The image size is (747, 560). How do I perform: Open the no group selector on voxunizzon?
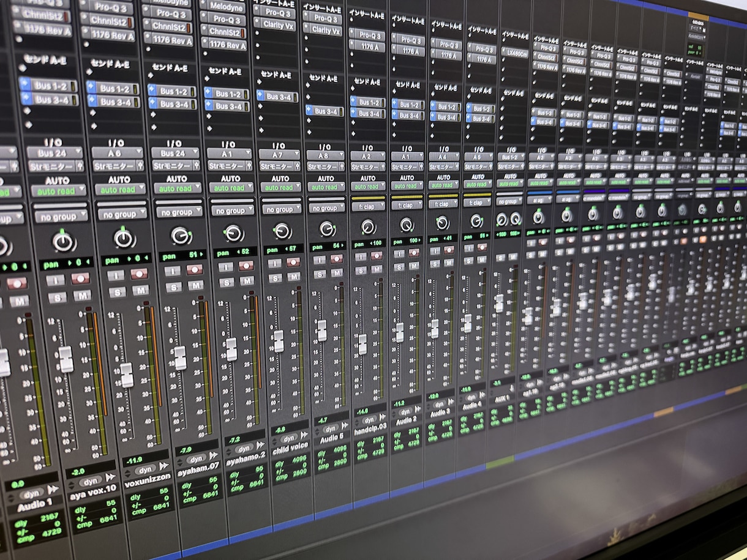point(120,214)
